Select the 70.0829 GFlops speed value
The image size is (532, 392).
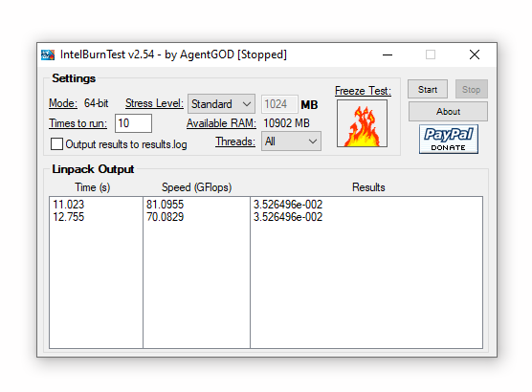click(165, 217)
